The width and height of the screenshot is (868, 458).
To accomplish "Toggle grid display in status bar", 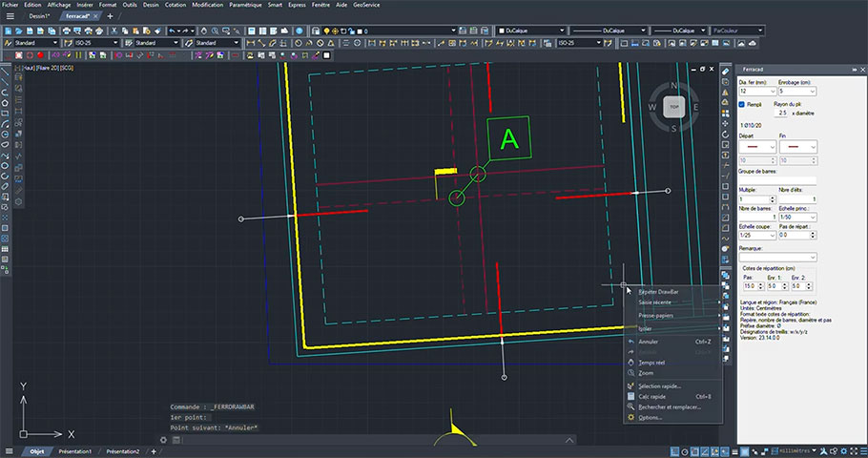I will pos(674,451).
